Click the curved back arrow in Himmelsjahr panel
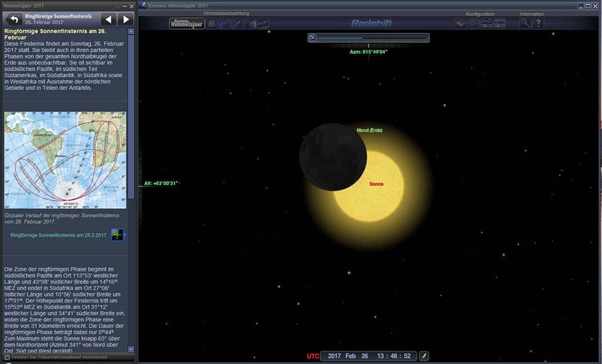This screenshot has height=364, width=602. click(14, 19)
